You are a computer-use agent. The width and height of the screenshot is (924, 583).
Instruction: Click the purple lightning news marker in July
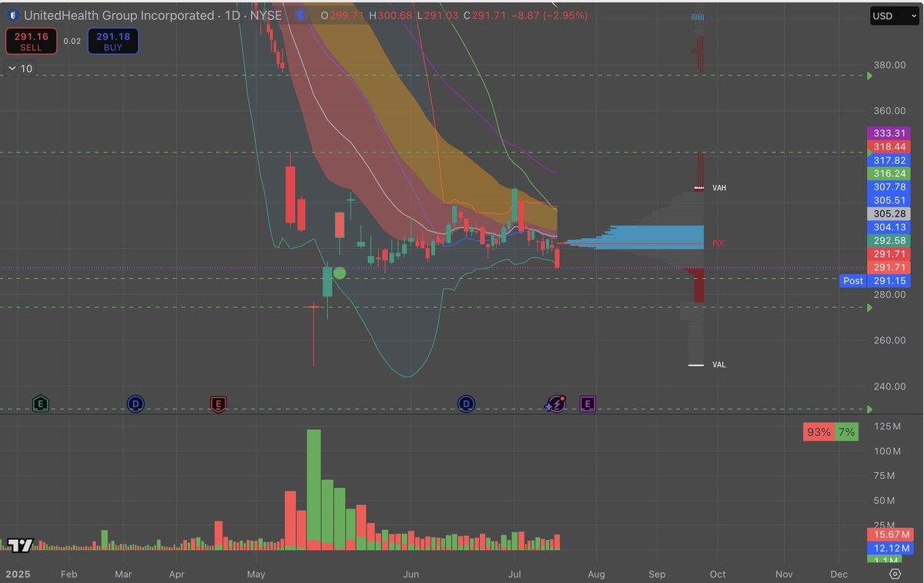(556, 403)
